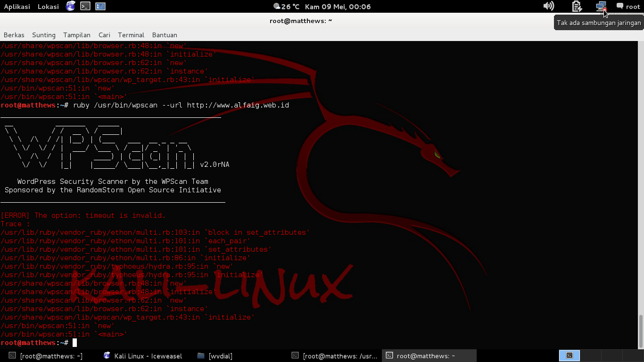Open the Sunting menu
644x362 pixels.
(x=44, y=35)
